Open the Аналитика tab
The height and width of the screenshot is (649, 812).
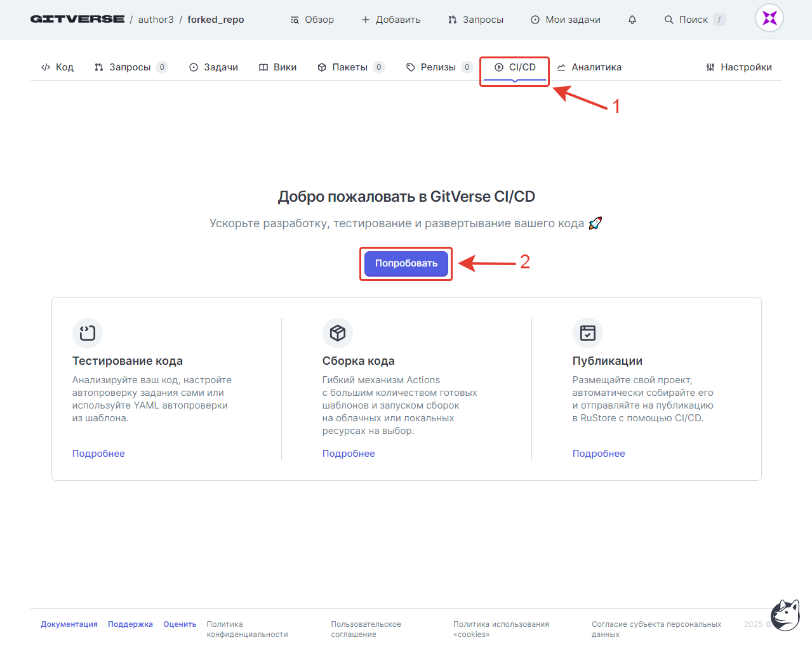(589, 67)
